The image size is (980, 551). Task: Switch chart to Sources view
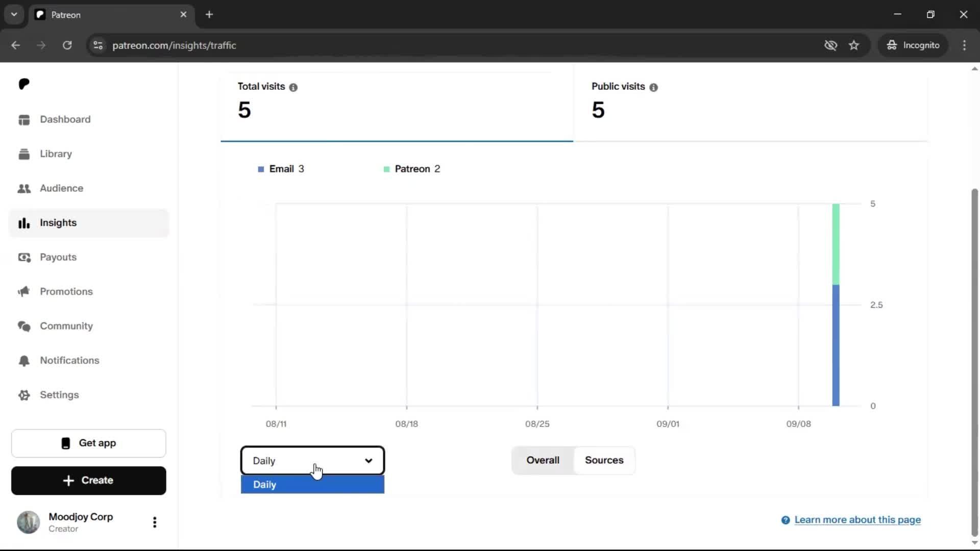[604, 460]
